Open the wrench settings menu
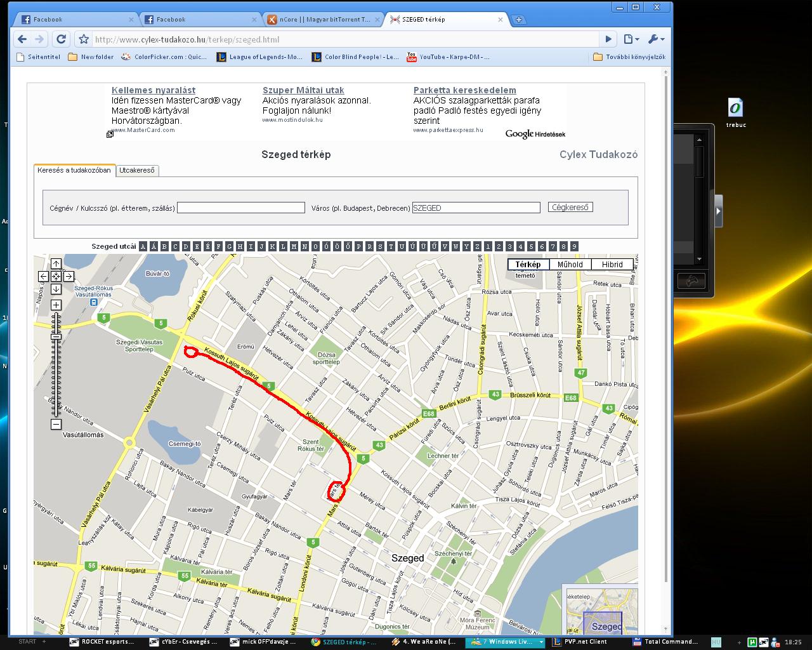The width and height of the screenshot is (812, 650). coord(655,39)
